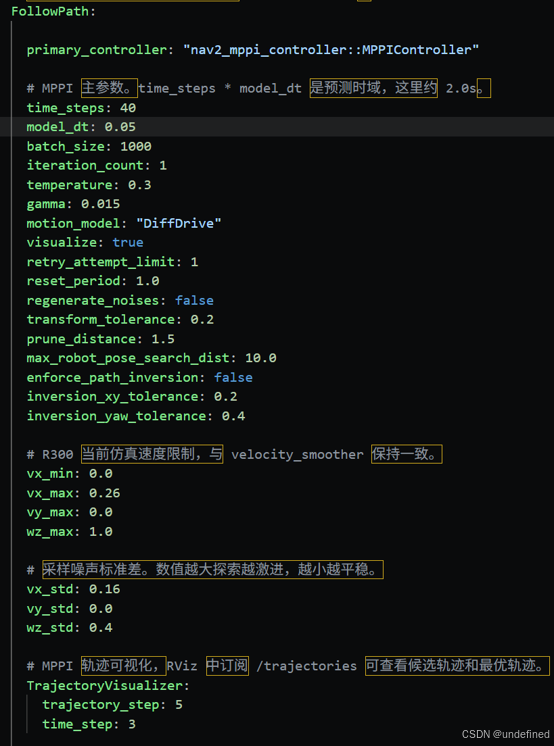The width and height of the screenshot is (554, 746).
Task: Click the vx_std: 0.16 line
Action: pos(73,589)
